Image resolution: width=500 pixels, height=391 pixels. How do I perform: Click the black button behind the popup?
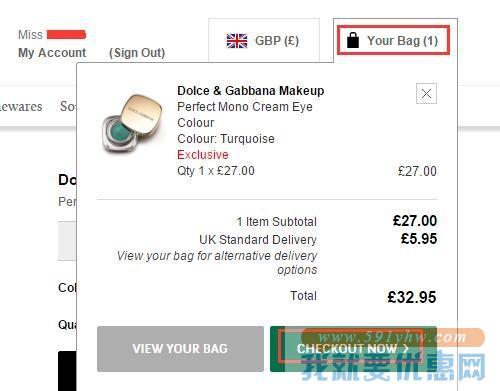coord(67,371)
